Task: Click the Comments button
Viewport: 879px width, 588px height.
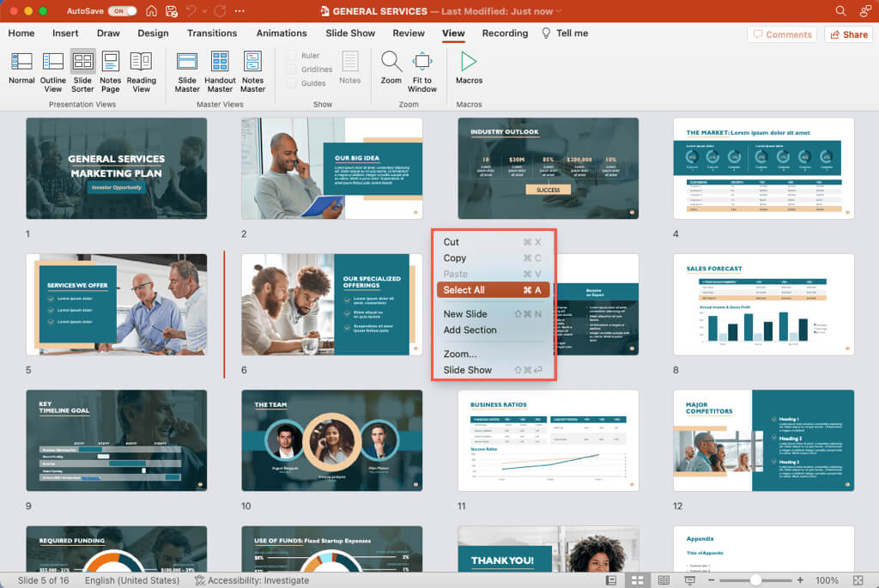Action: [782, 34]
